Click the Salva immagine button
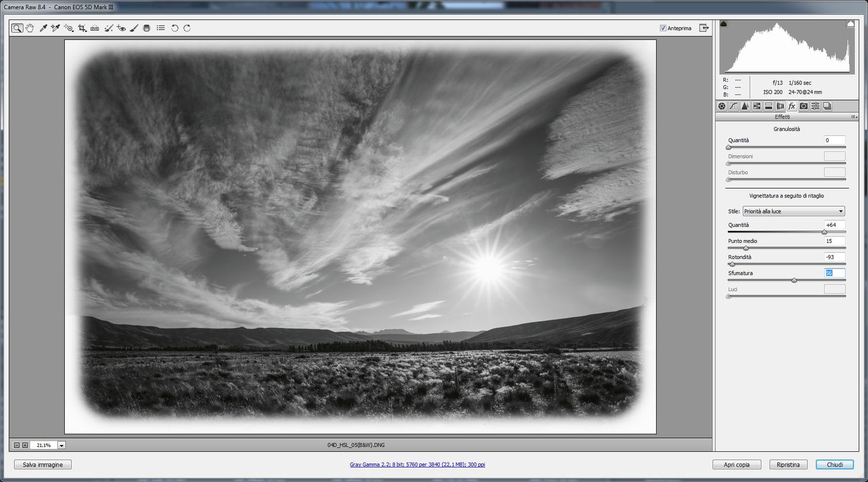Viewport: 868px width, 482px height. [x=43, y=465]
